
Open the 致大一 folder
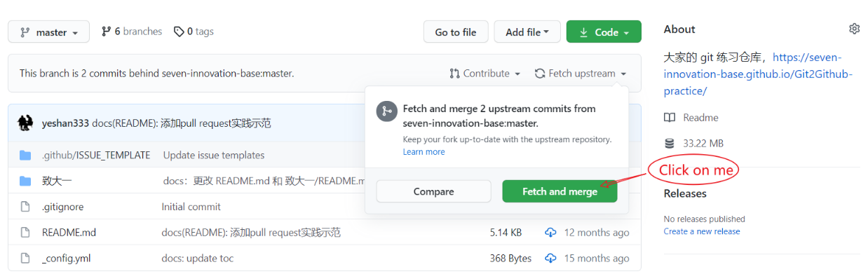[57, 181]
